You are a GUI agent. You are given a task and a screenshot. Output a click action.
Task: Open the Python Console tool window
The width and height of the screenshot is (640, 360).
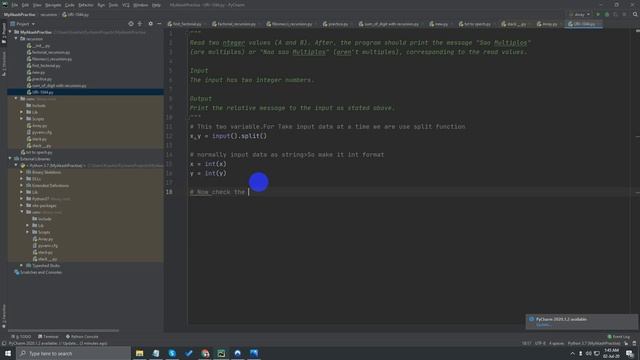82,337
